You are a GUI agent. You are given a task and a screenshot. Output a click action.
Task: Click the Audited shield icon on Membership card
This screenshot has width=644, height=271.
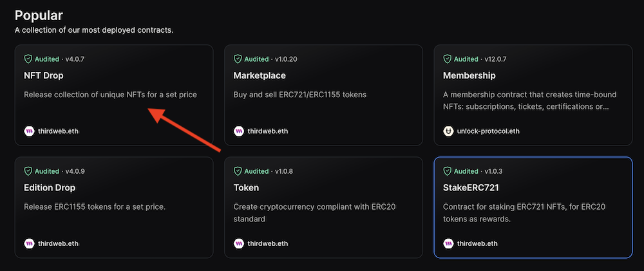[448, 59]
